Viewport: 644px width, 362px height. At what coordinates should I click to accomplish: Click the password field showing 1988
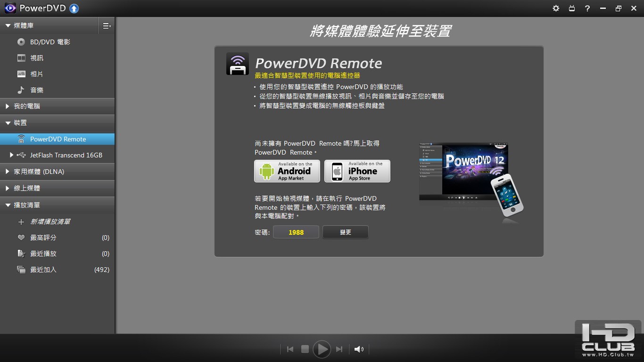[x=296, y=232]
